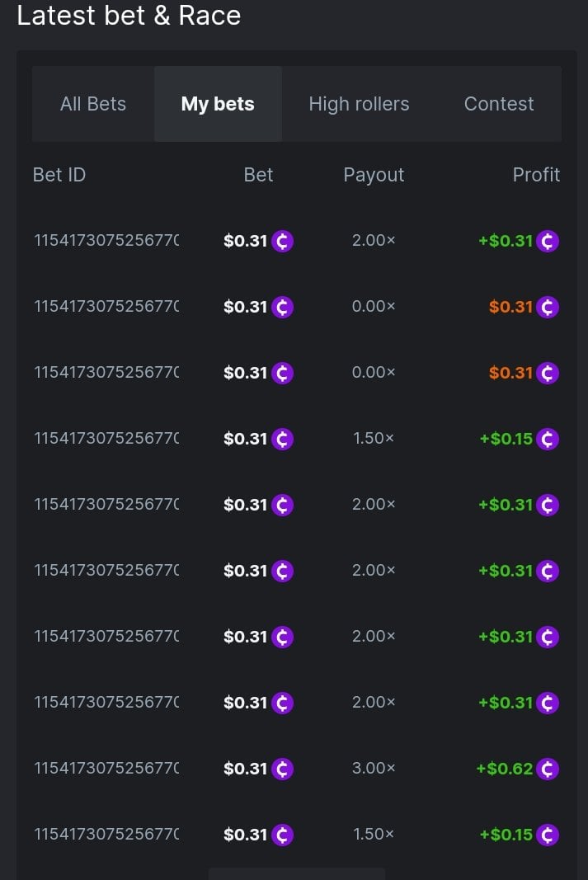Viewport: 588px width, 880px height.
Task: Click second row's orange $0.31 profit coin icon
Action: pyautogui.click(x=548, y=307)
